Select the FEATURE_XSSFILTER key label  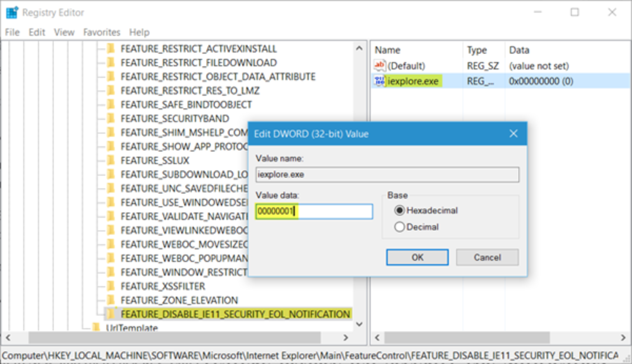tap(163, 286)
